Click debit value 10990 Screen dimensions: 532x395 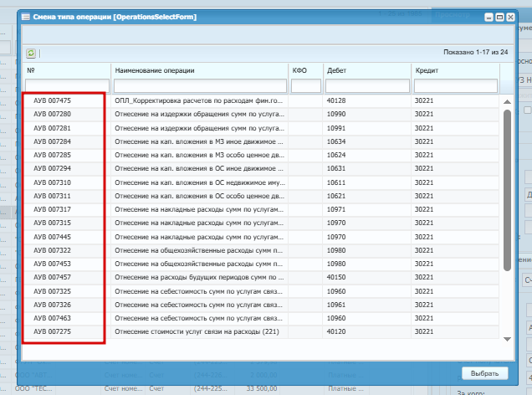[x=336, y=115]
